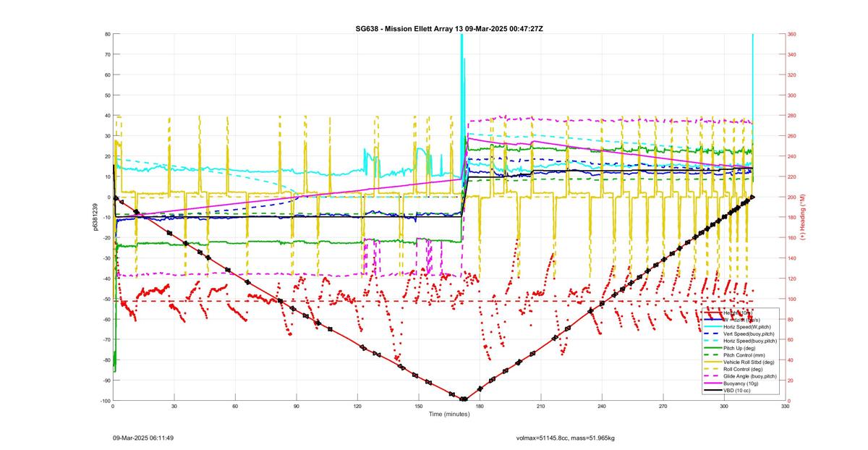Select 'Horiz Speed(buoy,pitch)' legend entry
868x450 pixels.
click(x=750, y=341)
